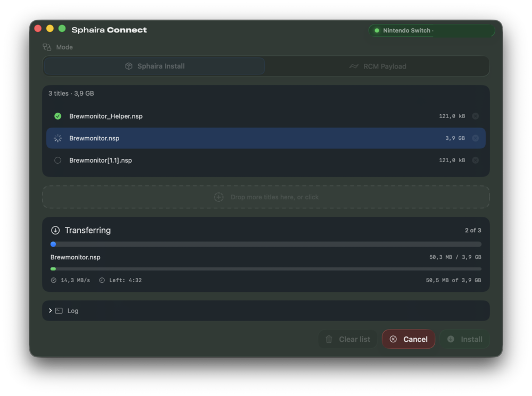Click the wave icon in RCM Payload tab
Image resolution: width=532 pixels, height=396 pixels.
[x=354, y=66]
